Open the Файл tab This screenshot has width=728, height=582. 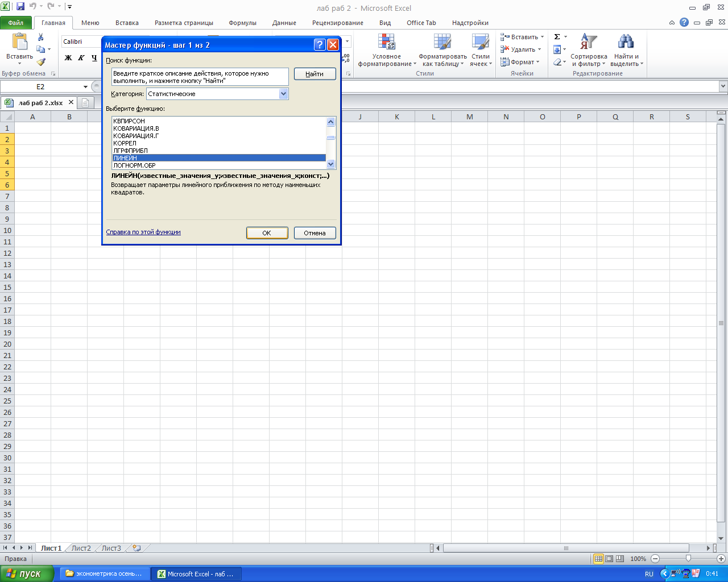[x=16, y=23]
